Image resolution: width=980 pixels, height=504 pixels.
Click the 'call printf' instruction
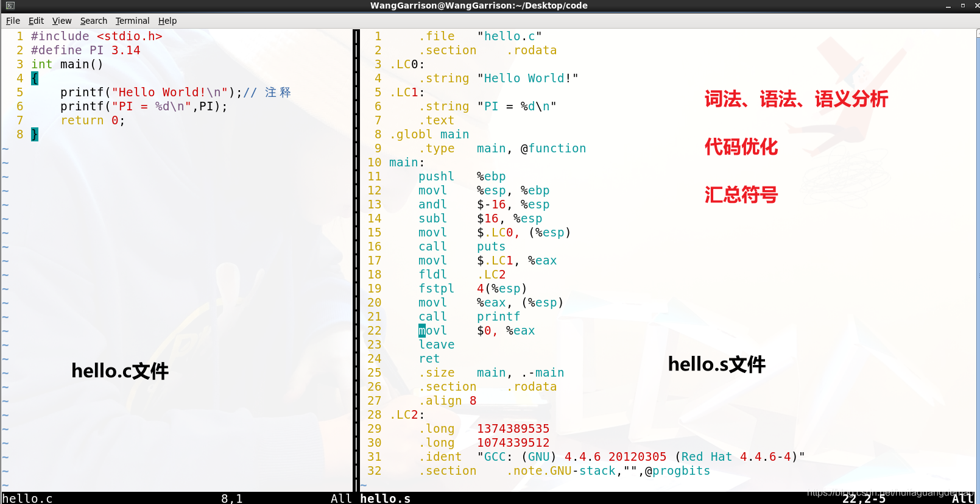[469, 316]
